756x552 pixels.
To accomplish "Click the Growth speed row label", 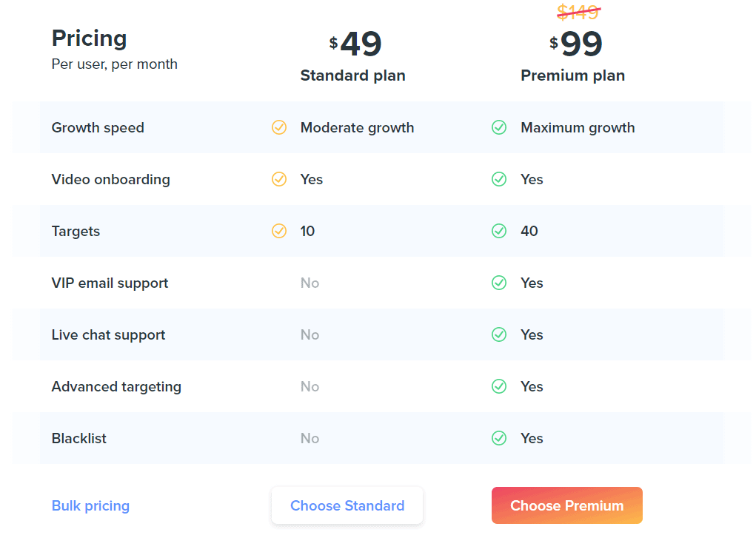I will point(98,128).
